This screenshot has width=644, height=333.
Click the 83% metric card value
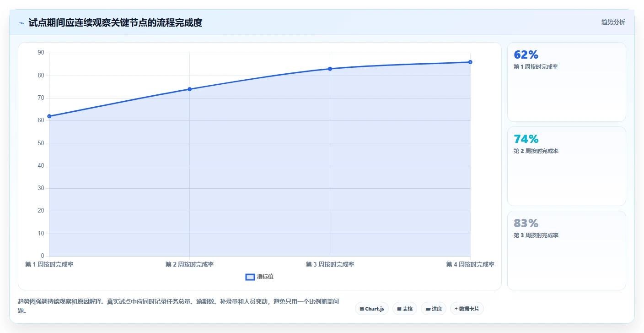(526, 223)
